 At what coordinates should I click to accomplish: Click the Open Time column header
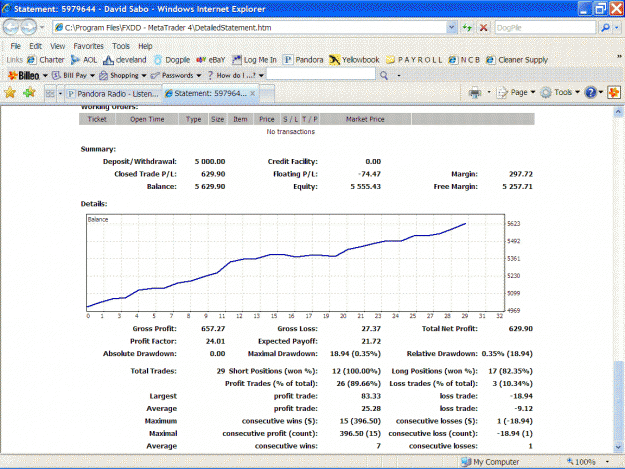[147, 119]
